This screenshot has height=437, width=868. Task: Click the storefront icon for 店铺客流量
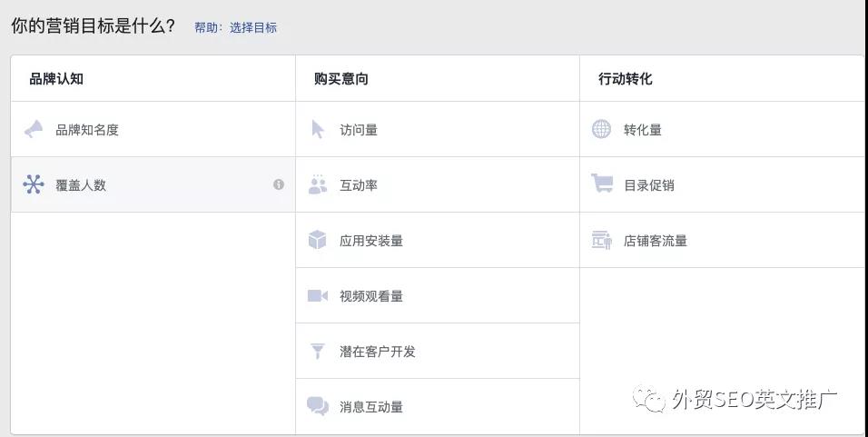click(602, 240)
